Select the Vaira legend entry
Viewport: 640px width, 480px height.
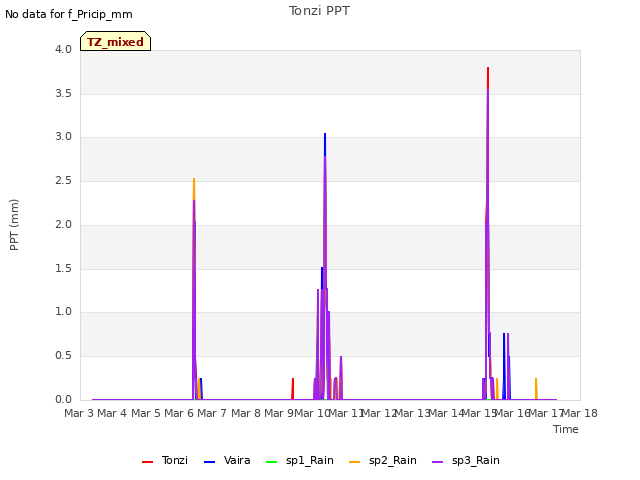click(x=227, y=460)
